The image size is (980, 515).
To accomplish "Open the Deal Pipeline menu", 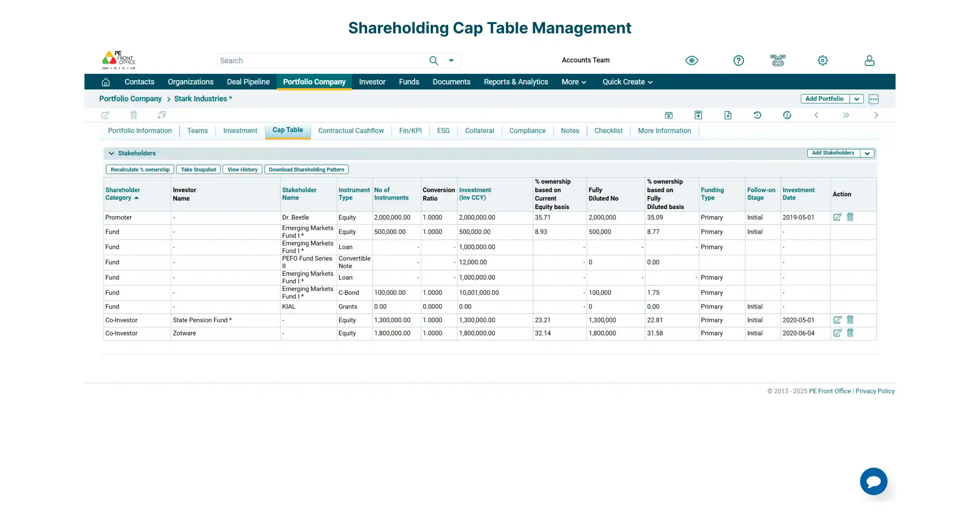I will click(248, 82).
